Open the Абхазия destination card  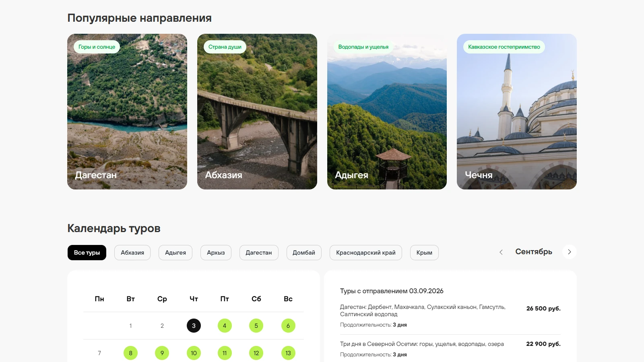tap(257, 111)
